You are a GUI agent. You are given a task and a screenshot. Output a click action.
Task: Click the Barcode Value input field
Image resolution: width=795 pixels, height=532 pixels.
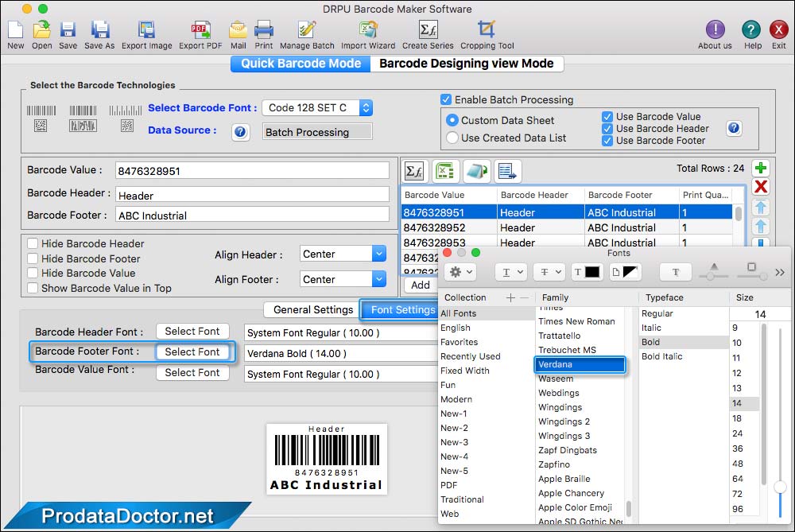[x=252, y=171]
